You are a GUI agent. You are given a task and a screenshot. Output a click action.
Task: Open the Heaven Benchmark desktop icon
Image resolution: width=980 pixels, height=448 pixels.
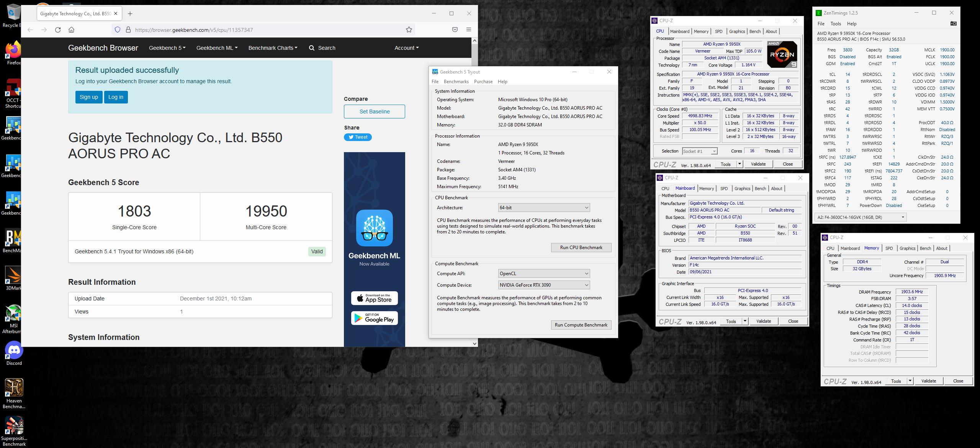(x=14, y=393)
